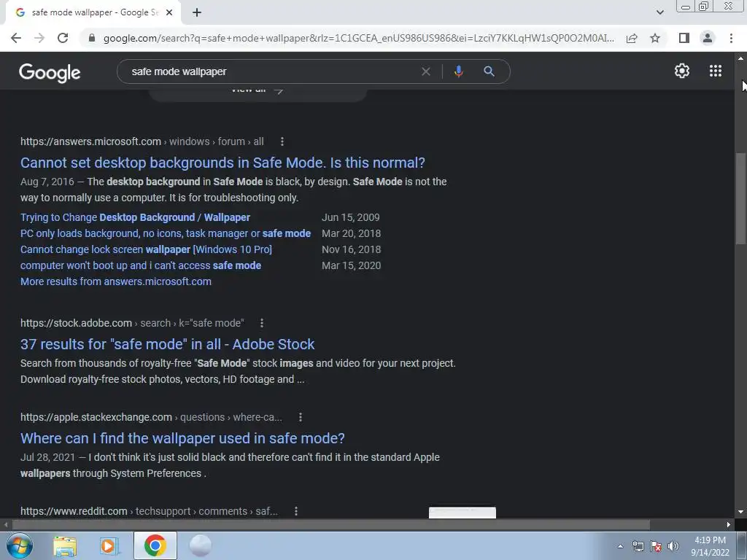Open options for apple.stackexchange.com result
747x560 pixels.
(300, 417)
